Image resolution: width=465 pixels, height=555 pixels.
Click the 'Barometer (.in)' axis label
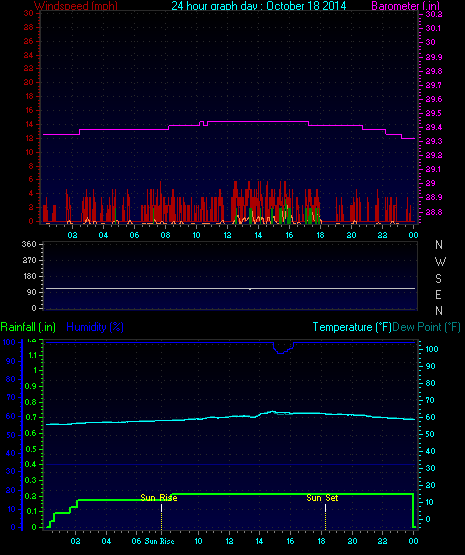(406, 6)
